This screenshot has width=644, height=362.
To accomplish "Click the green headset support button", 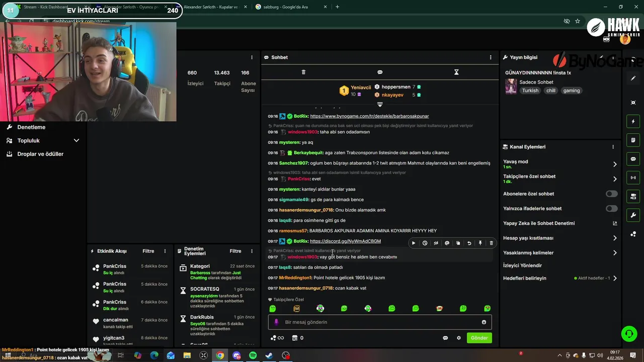I will (628, 334).
